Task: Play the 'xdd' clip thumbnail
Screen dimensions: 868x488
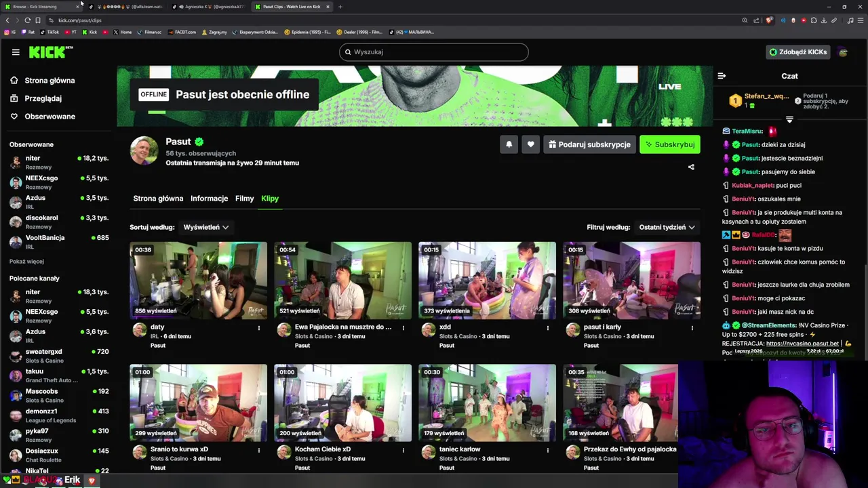Action: [487, 281]
